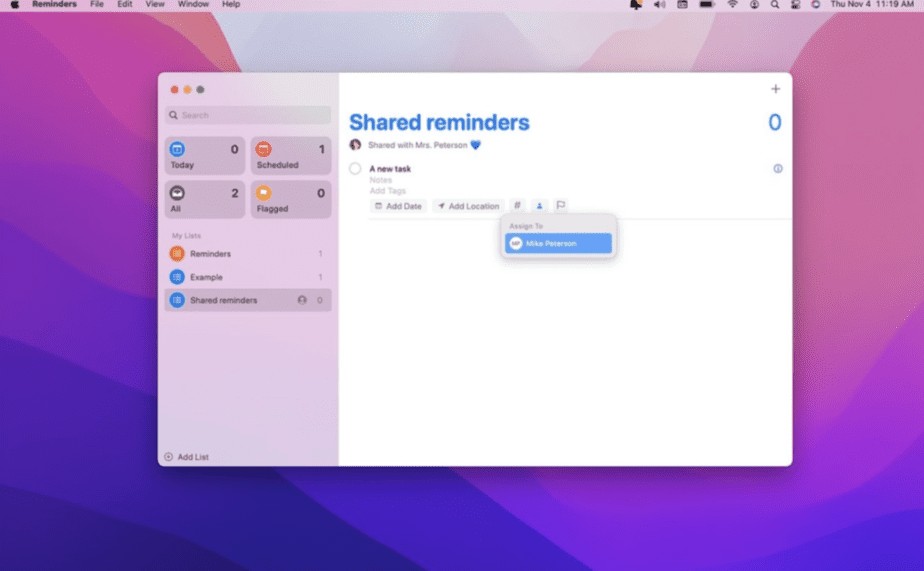Open the File menu
This screenshot has height=571, width=924.
point(97,4)
